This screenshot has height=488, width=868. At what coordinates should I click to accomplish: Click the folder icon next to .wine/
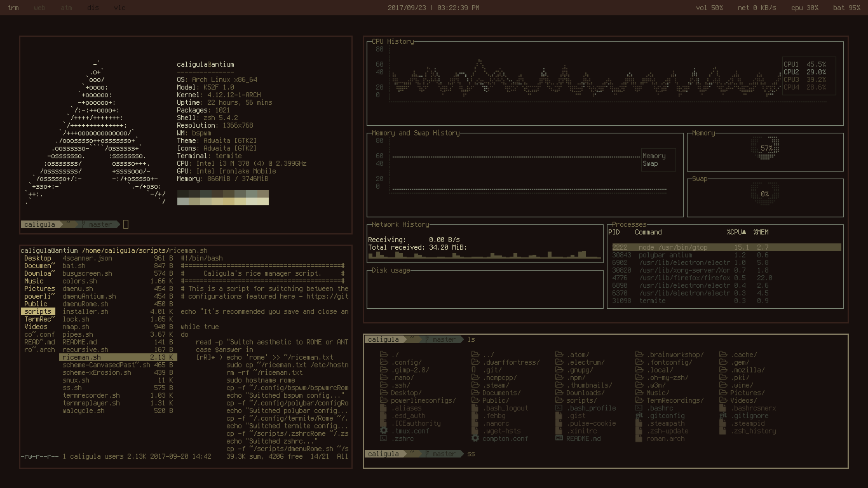click(723, 385)
